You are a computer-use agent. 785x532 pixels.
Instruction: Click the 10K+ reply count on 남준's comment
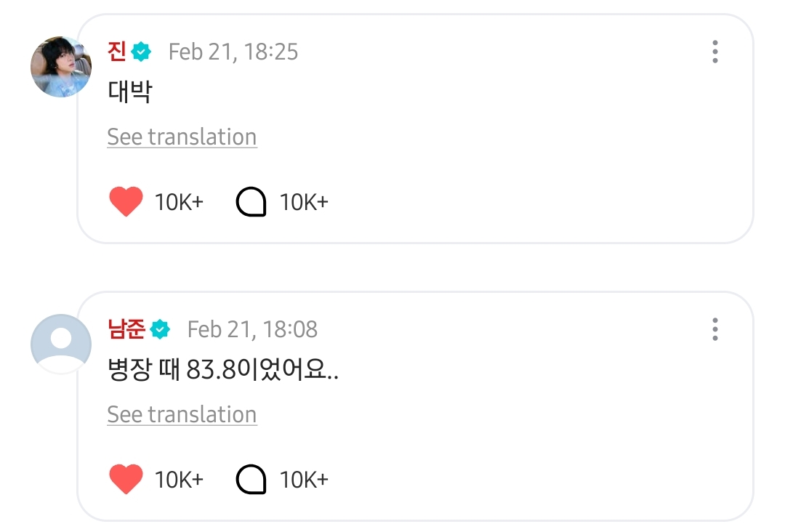click(304, 479)
